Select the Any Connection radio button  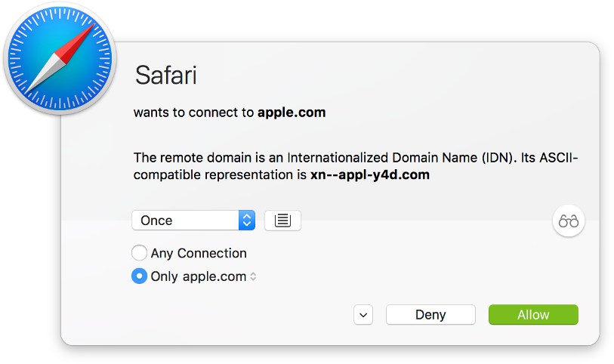click(140, 253)
